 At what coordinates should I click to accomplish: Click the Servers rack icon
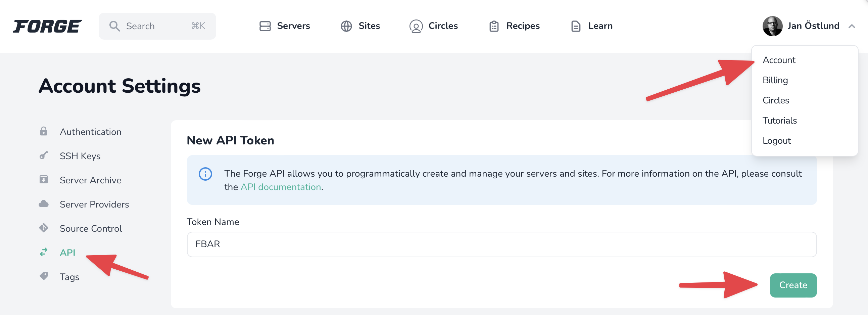tap(265, 26)
